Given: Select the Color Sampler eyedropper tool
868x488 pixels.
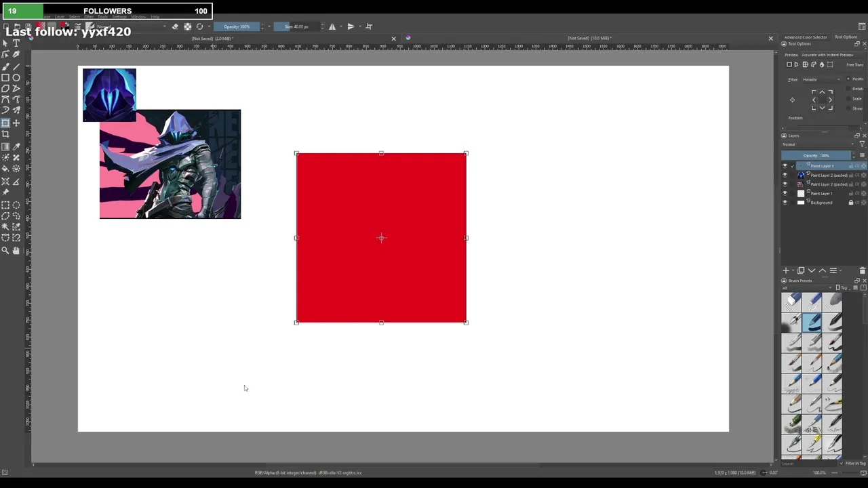Looking at the screenshot, I should pyautogui.click(x=16, y=147).
